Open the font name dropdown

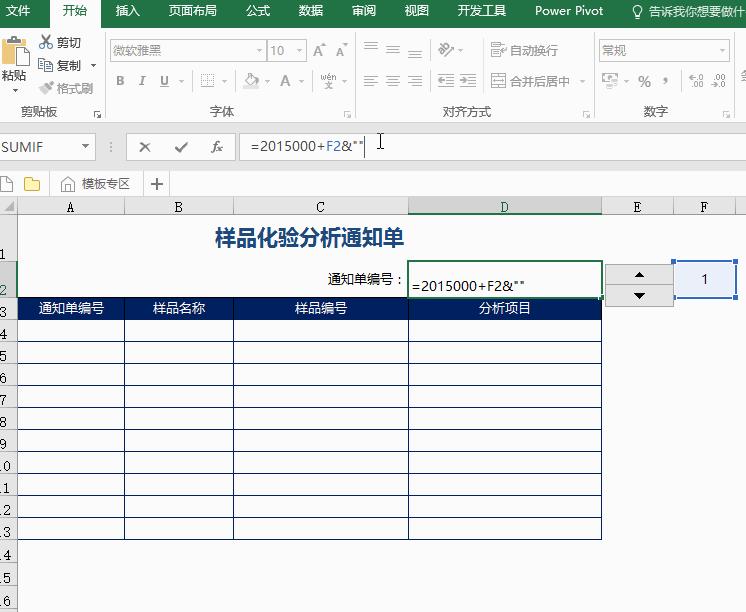[x=260, y=50]
